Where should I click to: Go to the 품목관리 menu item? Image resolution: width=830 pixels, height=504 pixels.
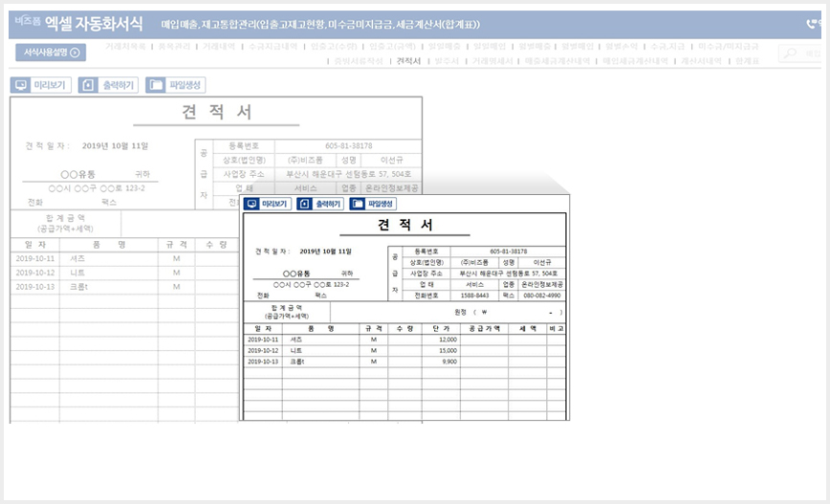tap(174, 47)
